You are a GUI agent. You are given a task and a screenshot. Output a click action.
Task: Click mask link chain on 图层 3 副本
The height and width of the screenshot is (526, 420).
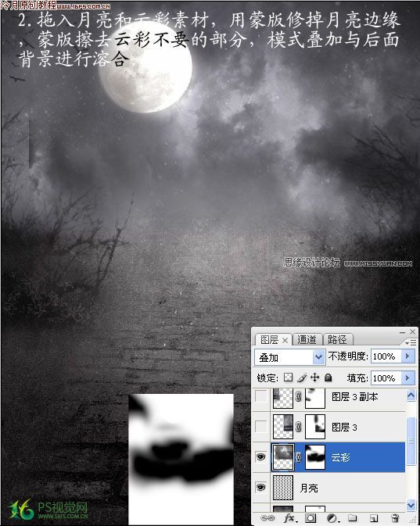[298, 396]
